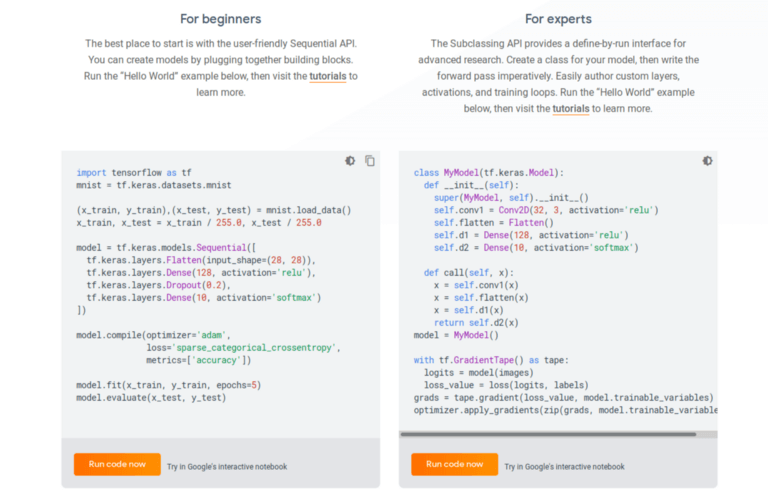Click the "model.evaluate(x_test, y_test)" line
Viewport: 768px width, 493px height.
(151, 398)
